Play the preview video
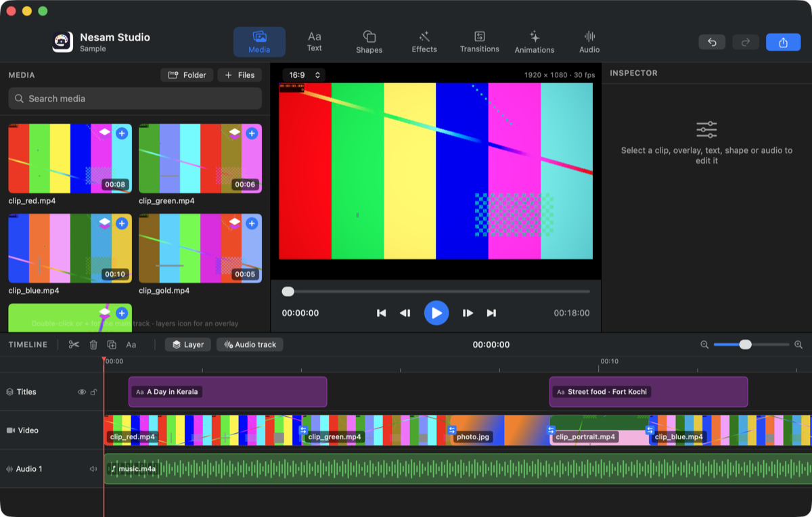Viewport: 812px width, 517px height. click(x=436, y=313)
